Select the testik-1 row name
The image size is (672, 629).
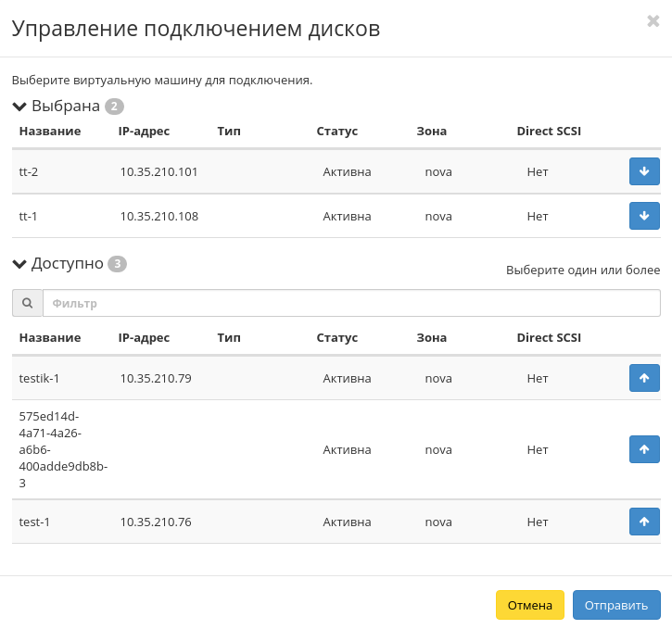point(39,378)
